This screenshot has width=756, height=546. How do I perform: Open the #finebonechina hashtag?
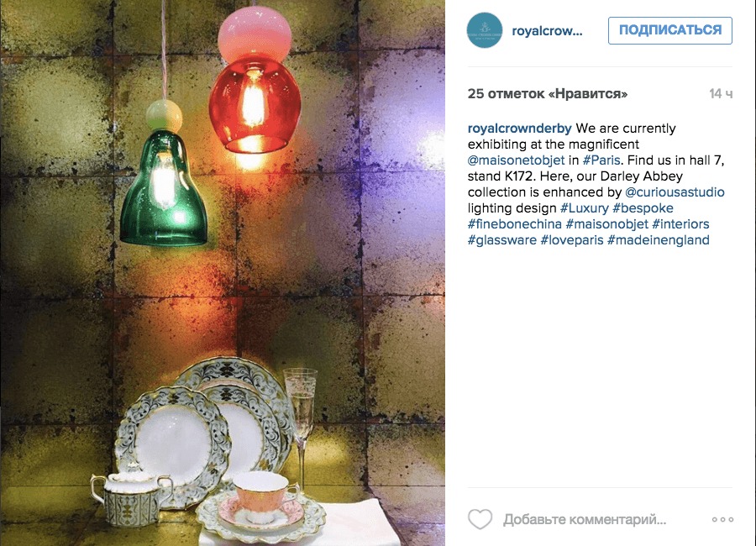point(515,223)
